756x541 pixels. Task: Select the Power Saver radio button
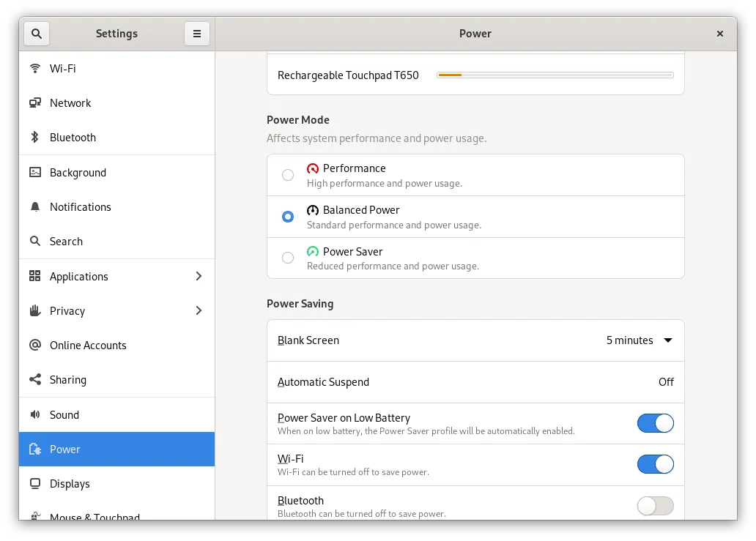(288, 258)
